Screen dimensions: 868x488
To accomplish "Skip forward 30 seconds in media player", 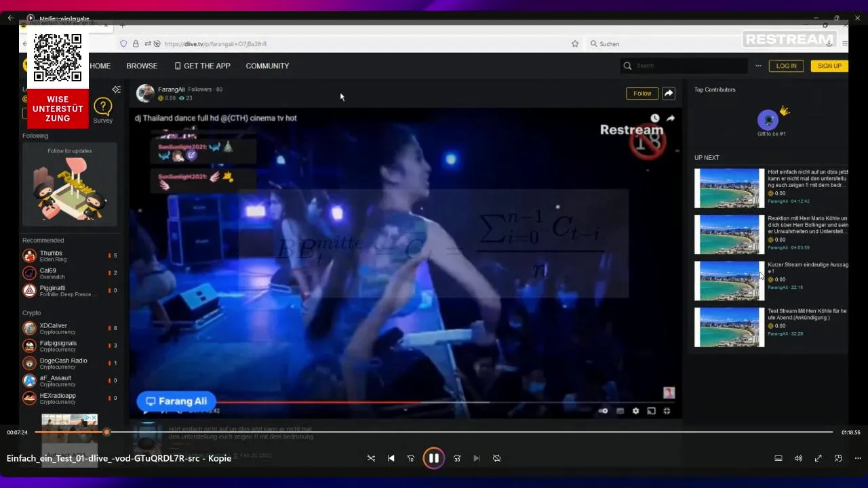I will (x=457, y=458).
